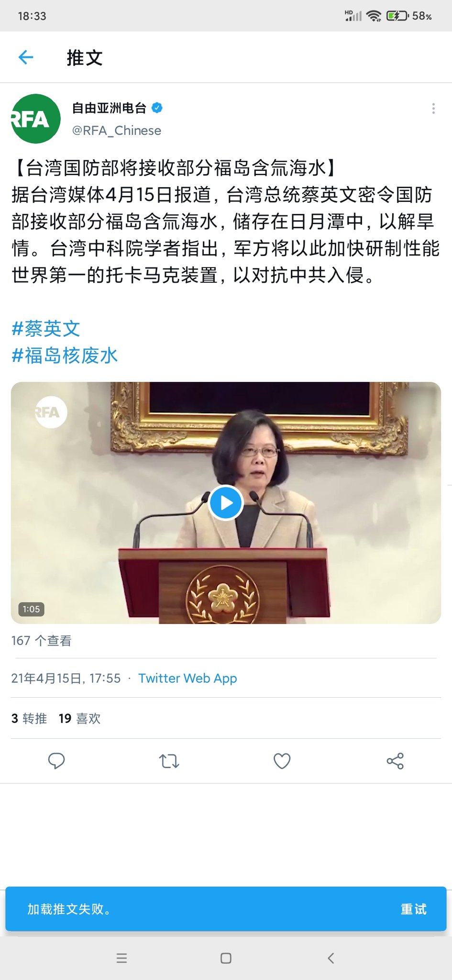
Task: Open Android recent apps menu button
Action: click(121, 958)
